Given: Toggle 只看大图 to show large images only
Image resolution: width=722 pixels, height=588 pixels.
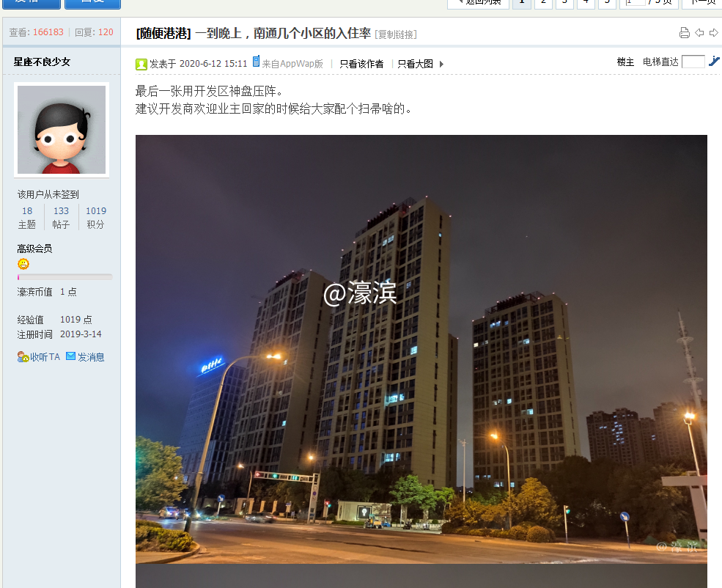Looking at the screenshot, I should click(x=413, y=64).
